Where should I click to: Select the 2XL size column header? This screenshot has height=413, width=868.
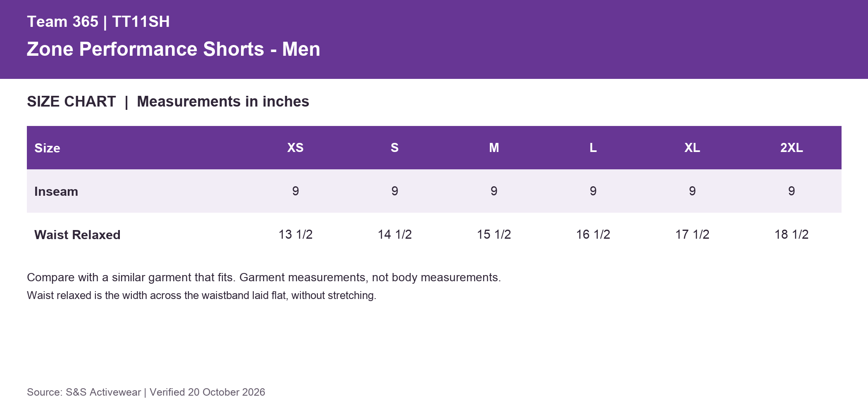click(792, 147)
